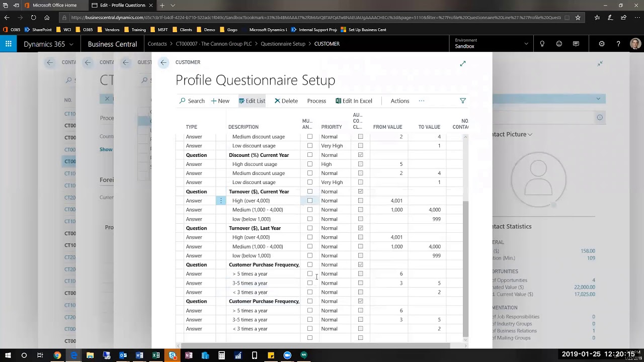Open new browser tab
The image size is (644, 362).
162,5
